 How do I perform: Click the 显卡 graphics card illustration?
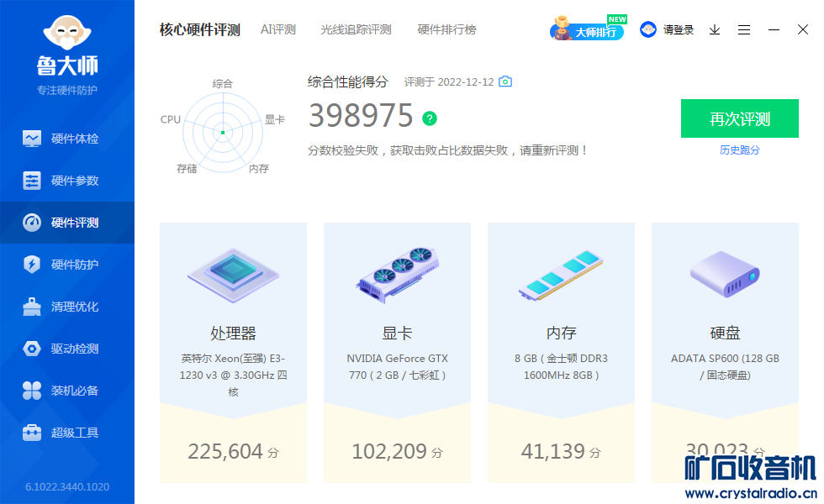point(397,276)
